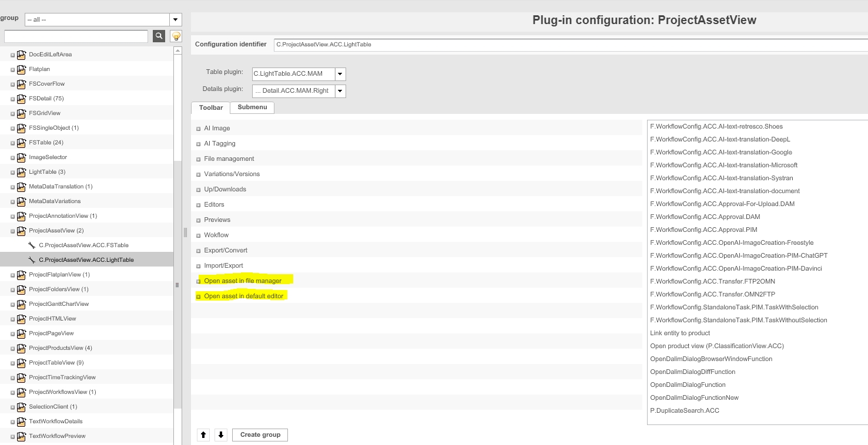Collapse the ProjectAssetView (2) tree node
Screen dimensions: 868x445
[12, 231]
